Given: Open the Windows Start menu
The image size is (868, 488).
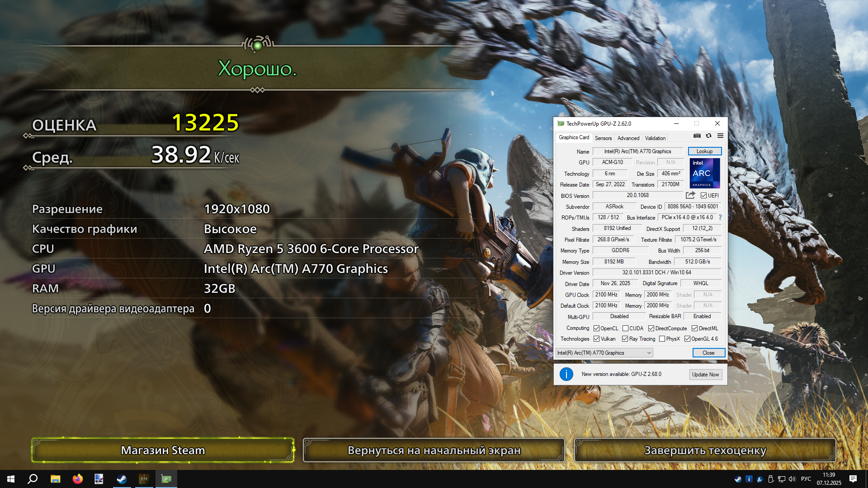Looking at the screenshot, I should coord(11,479).
